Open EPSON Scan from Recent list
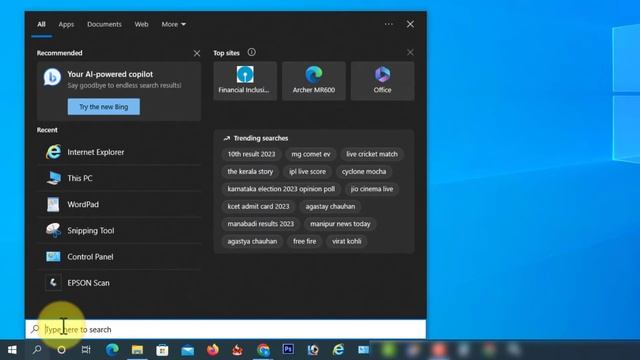Viewport: 640px width, 360px height. click(119, 282)
